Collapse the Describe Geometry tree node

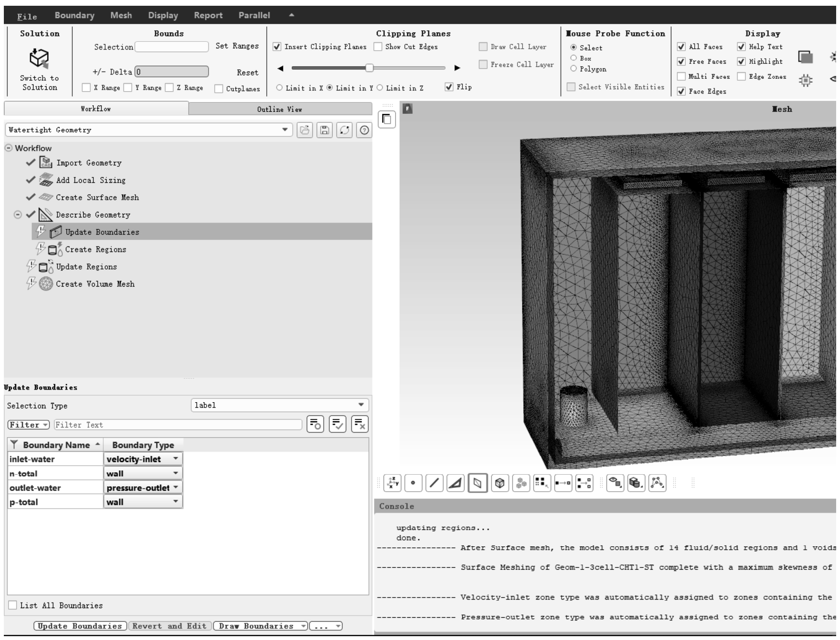[18, 215]
